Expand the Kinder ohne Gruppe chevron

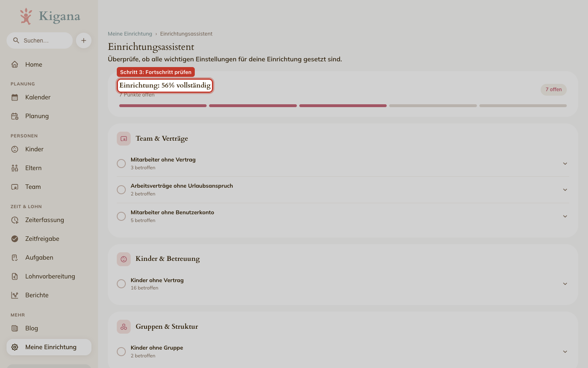coord(565,352)
